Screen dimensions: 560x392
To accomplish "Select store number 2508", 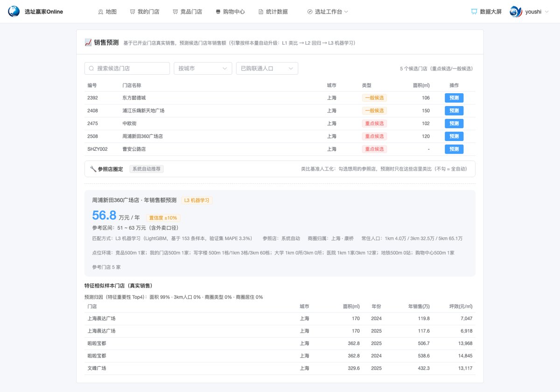I will [x=92, y=136].
